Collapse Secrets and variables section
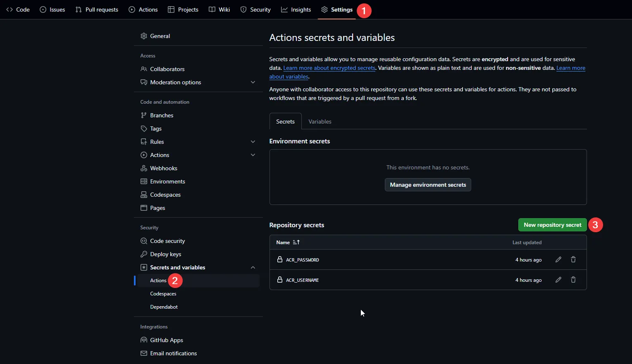The height and width of the screenshot is (364, 632). pos(253,267)
